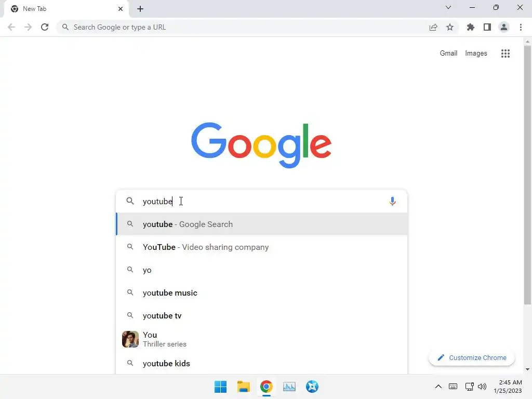Image resolution: width=532 pixels, height=399 pixels.
Task: Click Customize Chrome button
Action: (x=472, y=357)
